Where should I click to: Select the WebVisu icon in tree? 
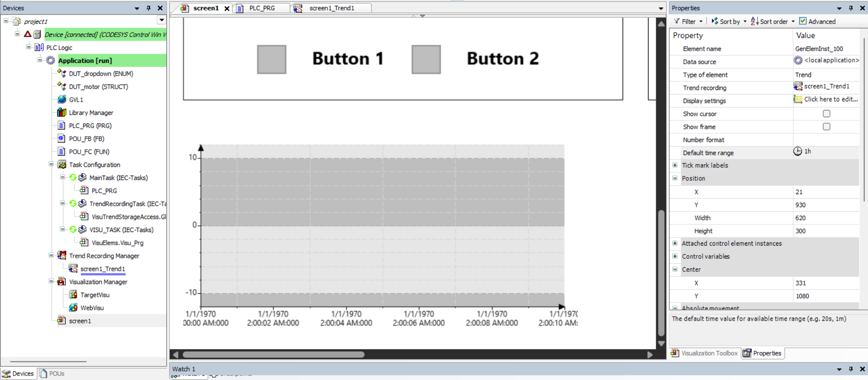pyautogui.click(x=73, y=308)
